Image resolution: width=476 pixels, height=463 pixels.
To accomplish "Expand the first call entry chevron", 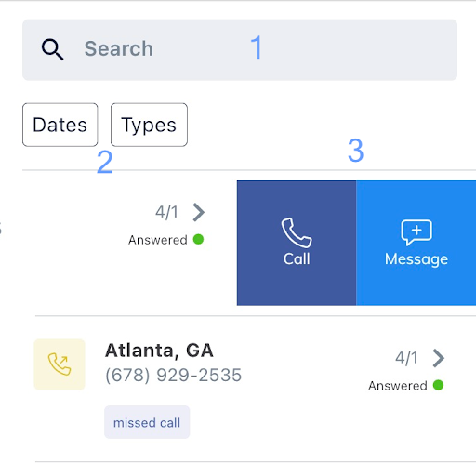I will (198, 212).
